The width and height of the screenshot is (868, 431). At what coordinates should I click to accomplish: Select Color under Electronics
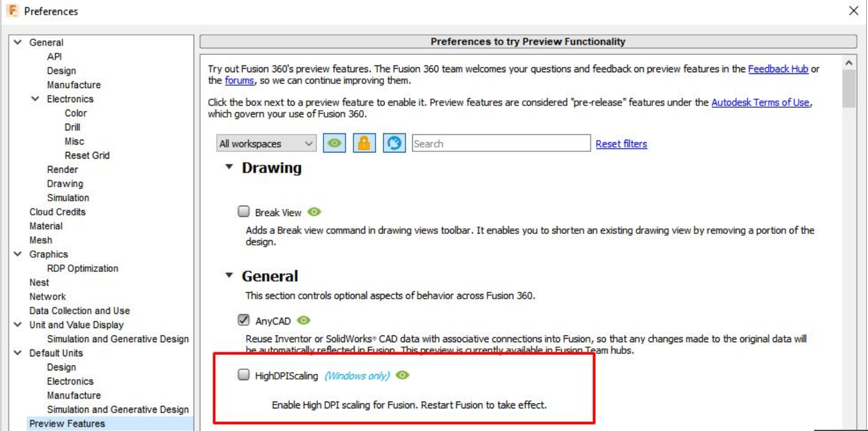76,113
